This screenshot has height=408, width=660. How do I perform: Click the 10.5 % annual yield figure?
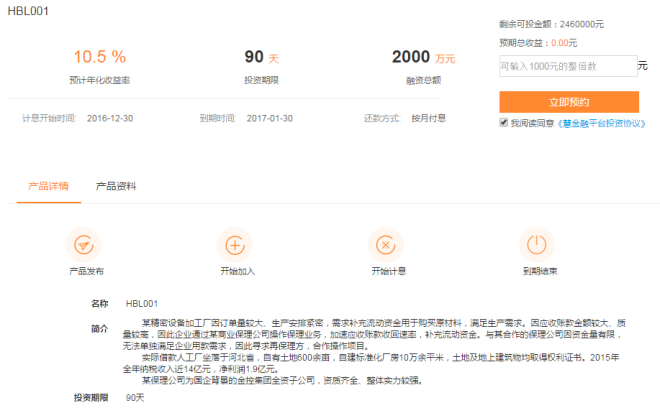[x=99, y=56]
